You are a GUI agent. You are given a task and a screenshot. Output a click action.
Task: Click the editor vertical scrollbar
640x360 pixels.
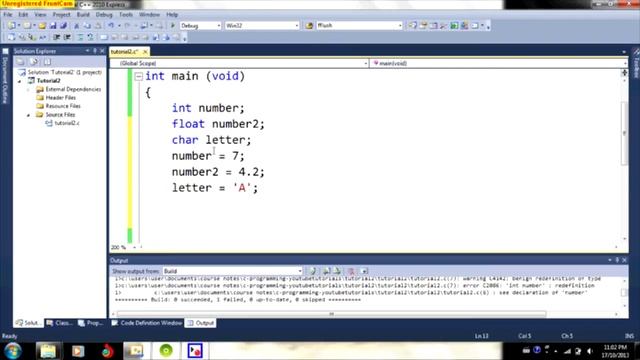(x=624, y=133)
